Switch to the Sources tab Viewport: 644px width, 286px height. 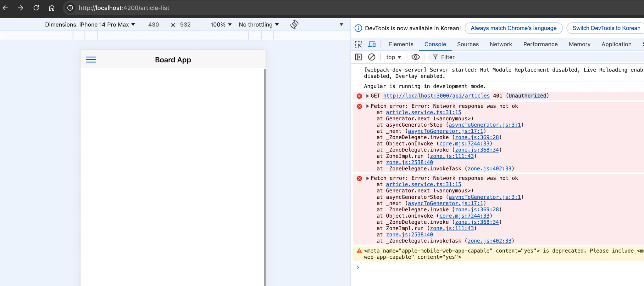click(468, 44)
